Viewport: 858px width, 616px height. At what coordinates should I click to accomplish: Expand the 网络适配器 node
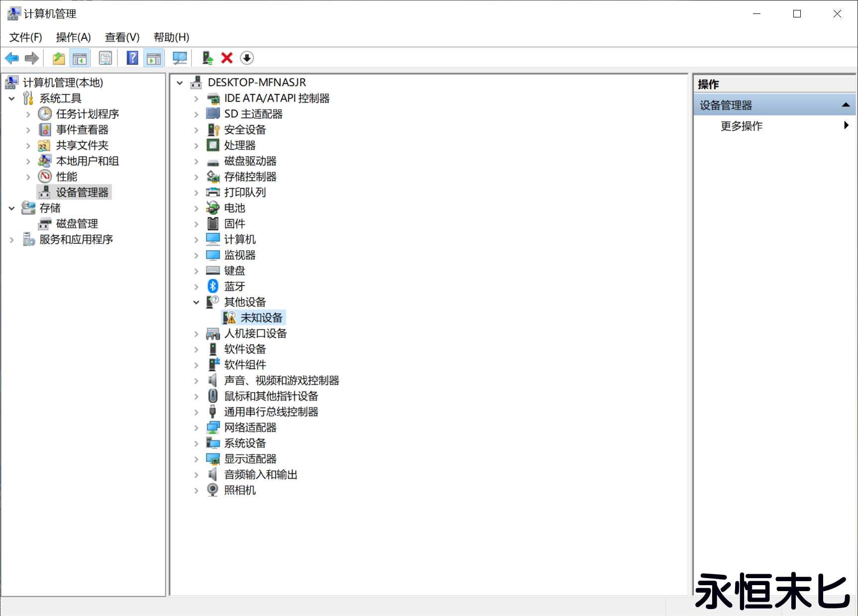tap(195, 427)
